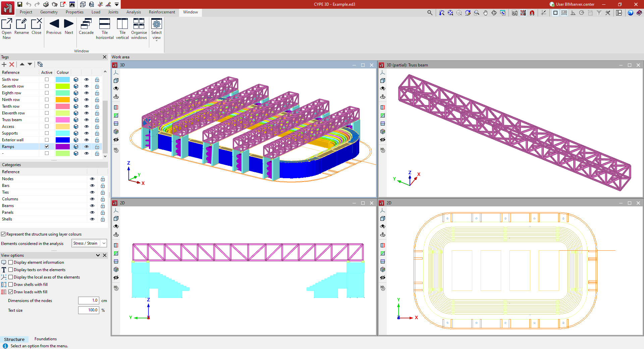
Task: Open the Stress / Strain dropdown
Action: (89, 243)
